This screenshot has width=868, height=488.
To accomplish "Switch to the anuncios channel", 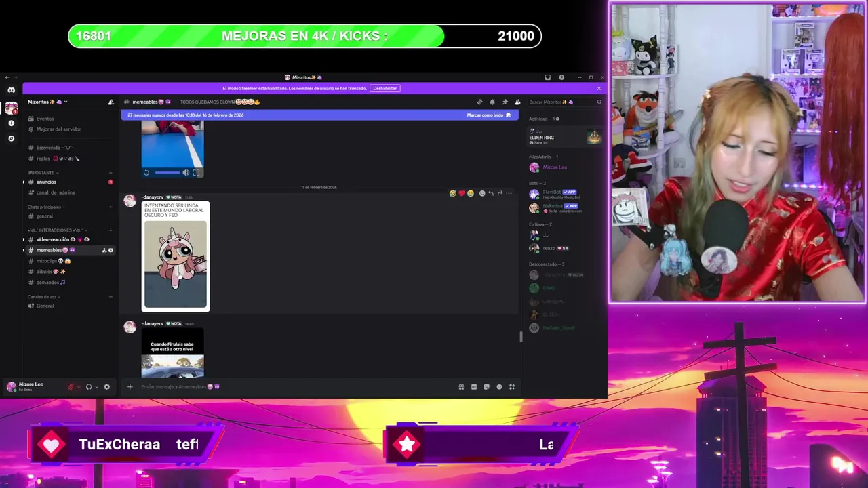I will click(69, 182).
